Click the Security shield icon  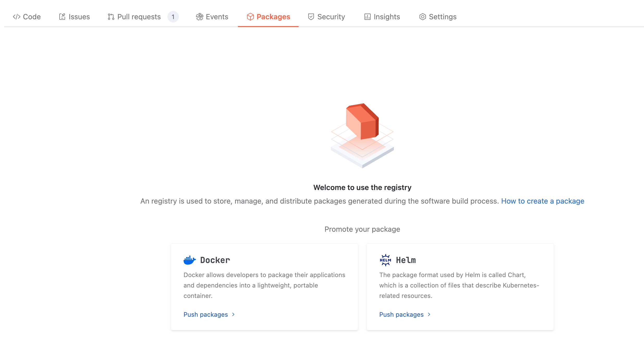pos(311,17)
